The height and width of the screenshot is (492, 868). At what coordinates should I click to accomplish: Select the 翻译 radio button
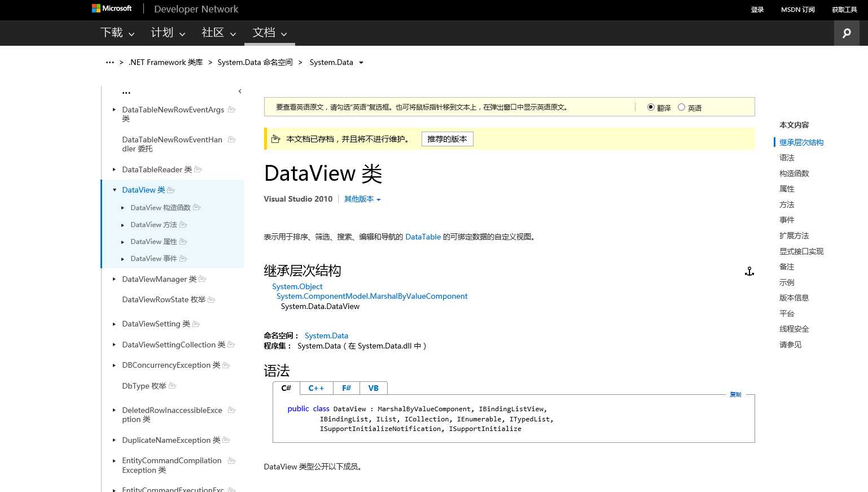[651, 107]
